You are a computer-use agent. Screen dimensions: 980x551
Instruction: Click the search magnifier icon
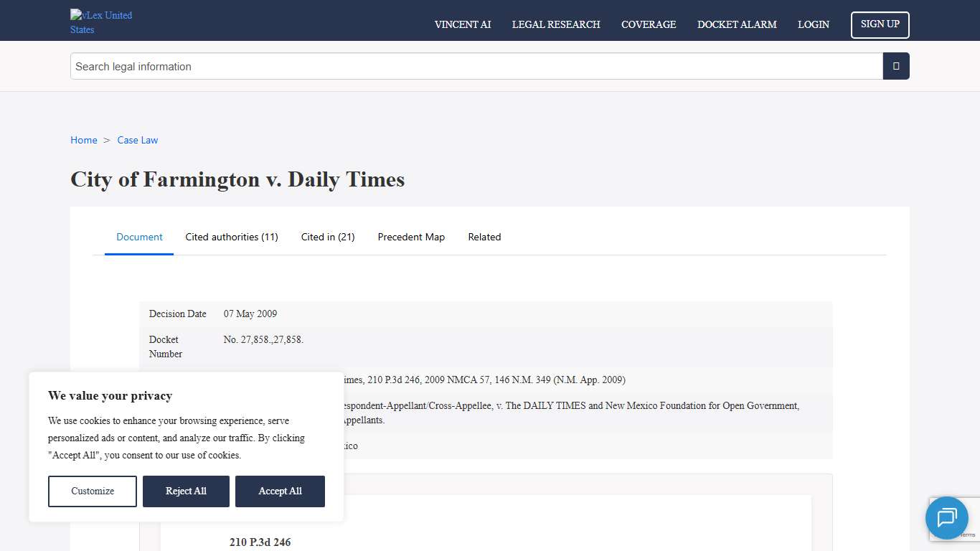(895, 65)
